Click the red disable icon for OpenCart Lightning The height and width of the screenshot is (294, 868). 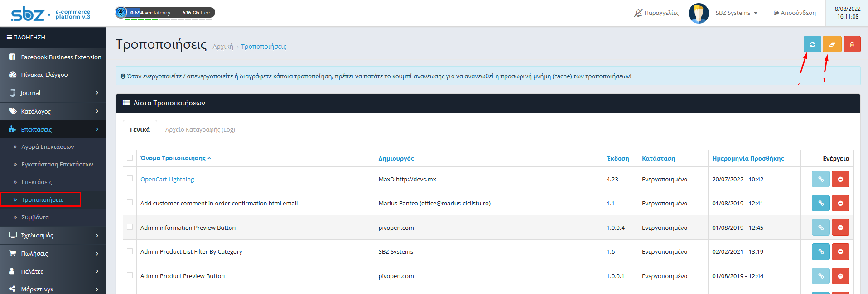pos(840,179)
